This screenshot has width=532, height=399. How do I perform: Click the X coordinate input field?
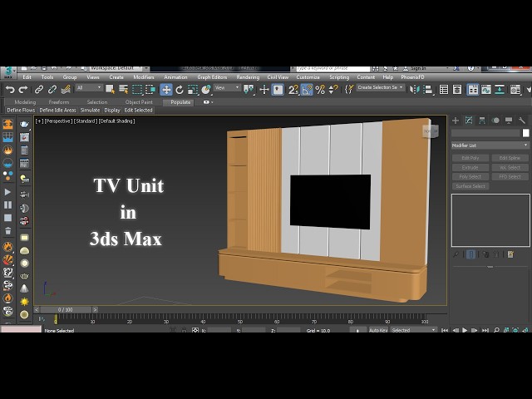pyautogui.click(x=219, y=330)
